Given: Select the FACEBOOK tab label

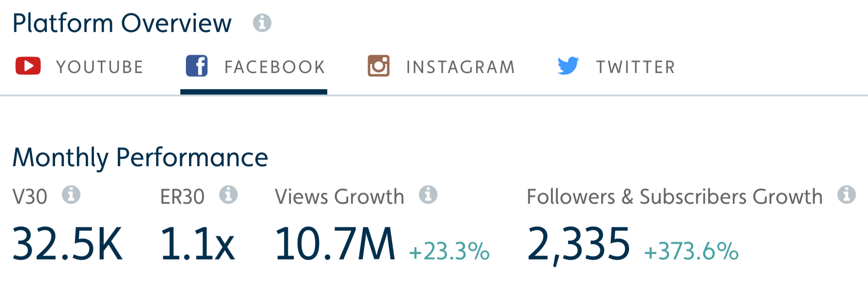Looking at the screenshot, I should click(275, 67).
